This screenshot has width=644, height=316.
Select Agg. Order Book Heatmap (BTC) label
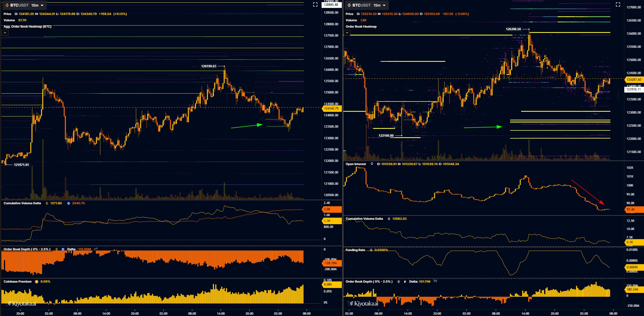[27, 27]
